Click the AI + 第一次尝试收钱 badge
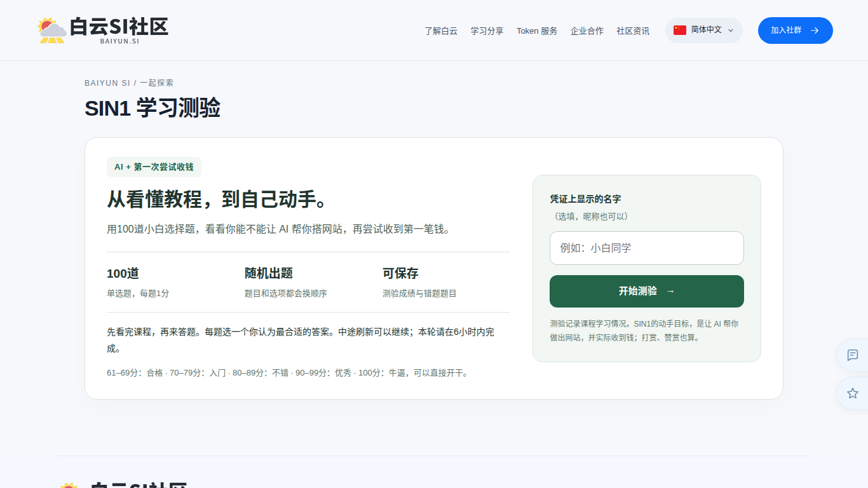868x488 pixels. [154, 167]
